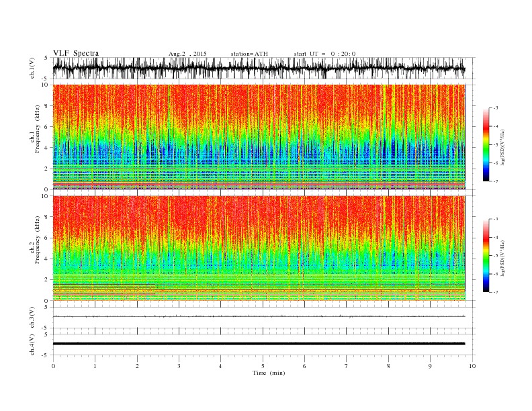Click the "Time (min)" x-axis label

pos(269,373)
